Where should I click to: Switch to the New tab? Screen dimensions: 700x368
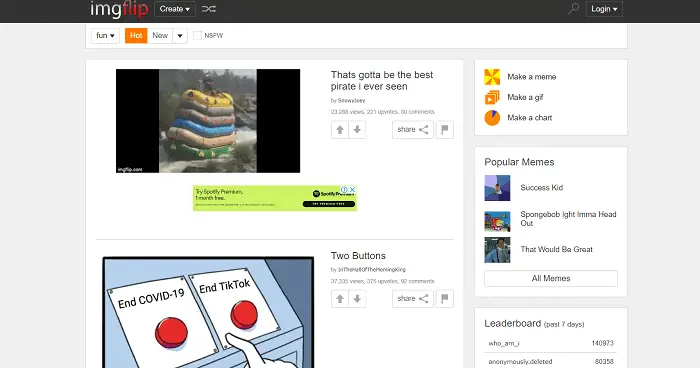[160, 36]
